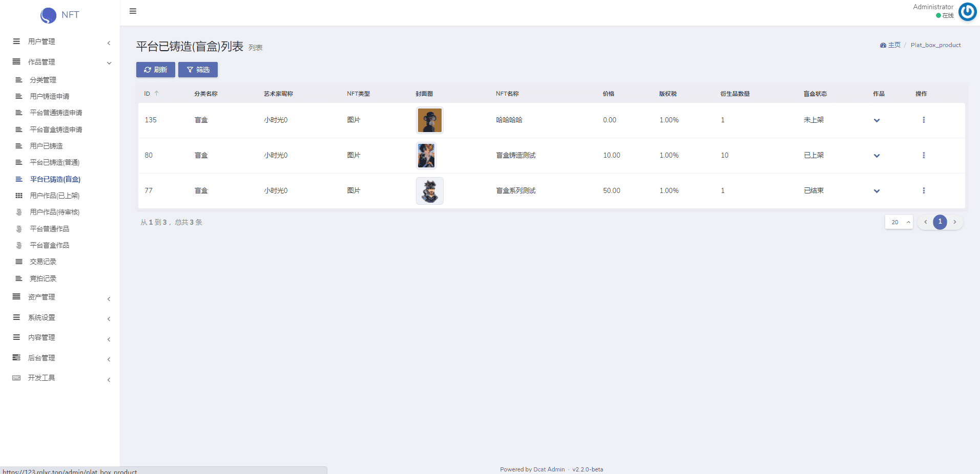Viewport: 980px width, 474px height.
Task: Expand the 作品 chevron for row 135
Action: pyautogui.click(x=877, y=120)
